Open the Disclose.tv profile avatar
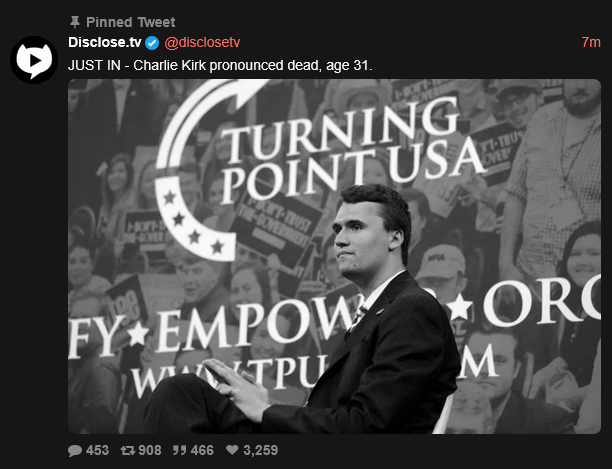 34,60
